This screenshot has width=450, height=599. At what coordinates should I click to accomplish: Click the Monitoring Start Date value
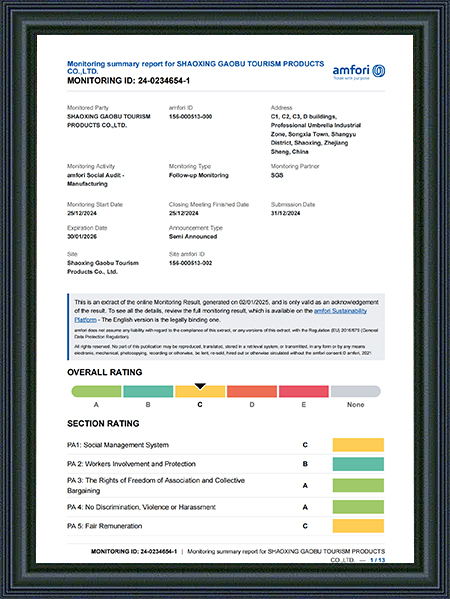click(82, 213)
